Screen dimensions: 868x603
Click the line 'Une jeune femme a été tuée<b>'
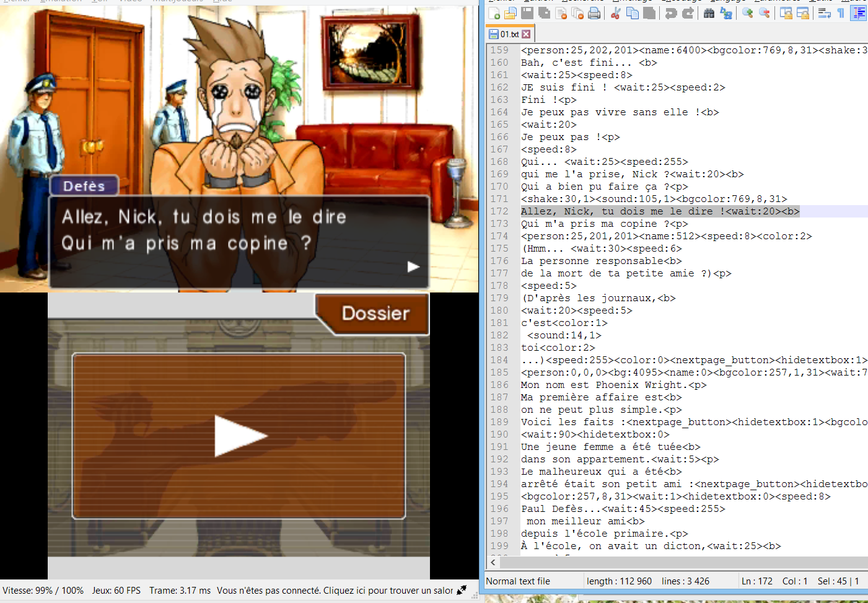[x=610, y=447]
